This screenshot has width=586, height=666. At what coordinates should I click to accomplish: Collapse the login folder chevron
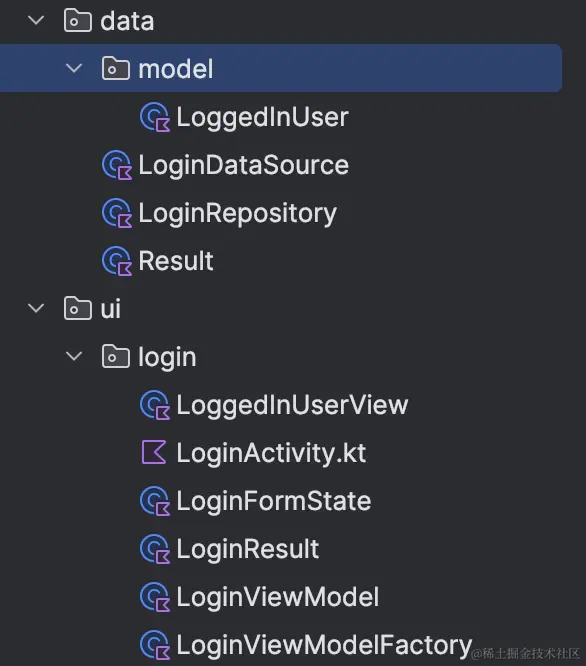74,356
